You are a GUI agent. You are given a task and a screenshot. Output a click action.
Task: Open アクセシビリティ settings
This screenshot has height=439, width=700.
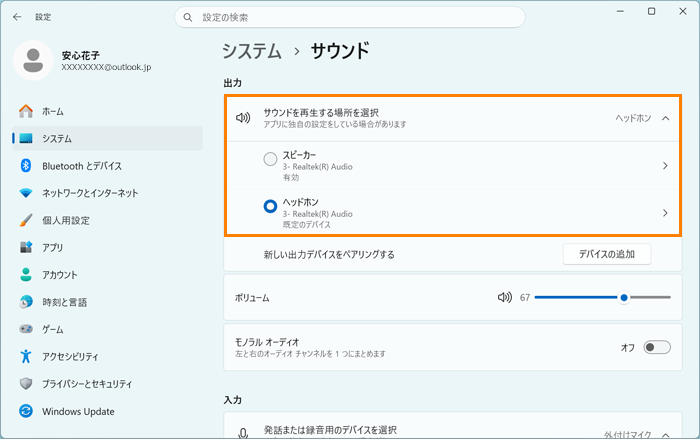107,356
